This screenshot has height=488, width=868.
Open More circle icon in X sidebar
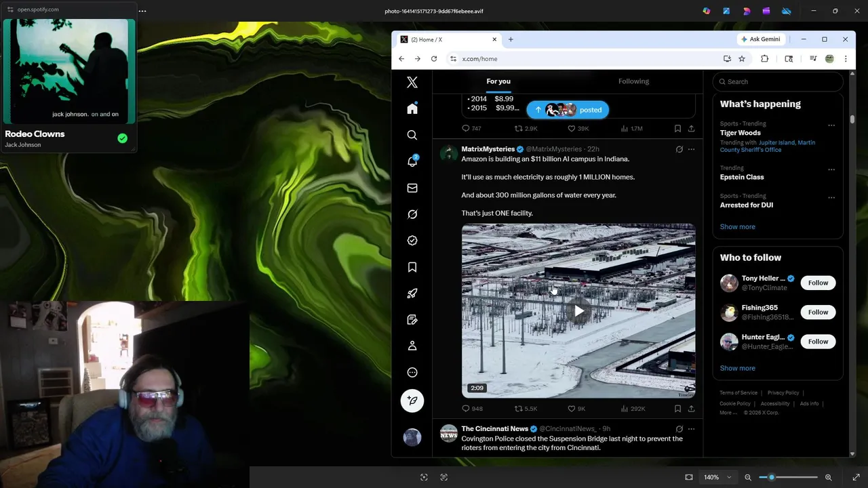pos(412,372)
